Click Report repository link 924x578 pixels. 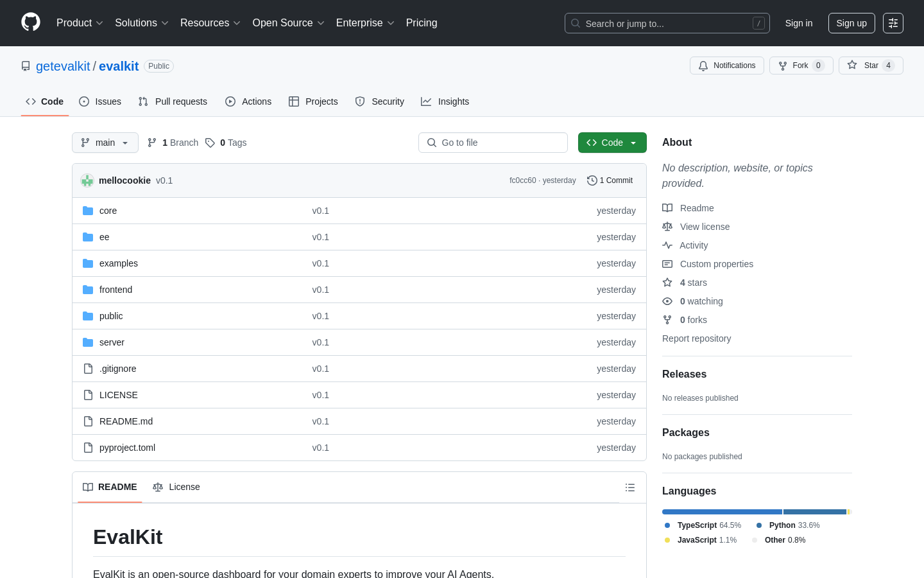(696, 338)
